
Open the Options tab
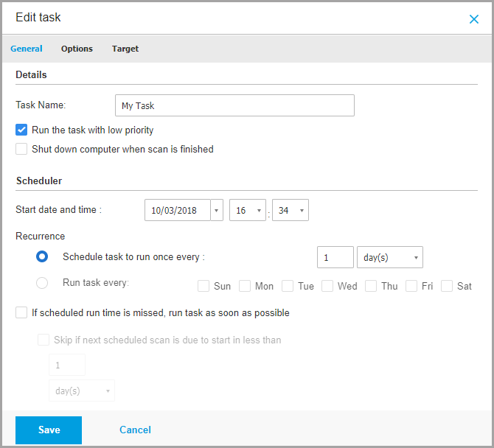pyautogui.click(x=77, y=49)
